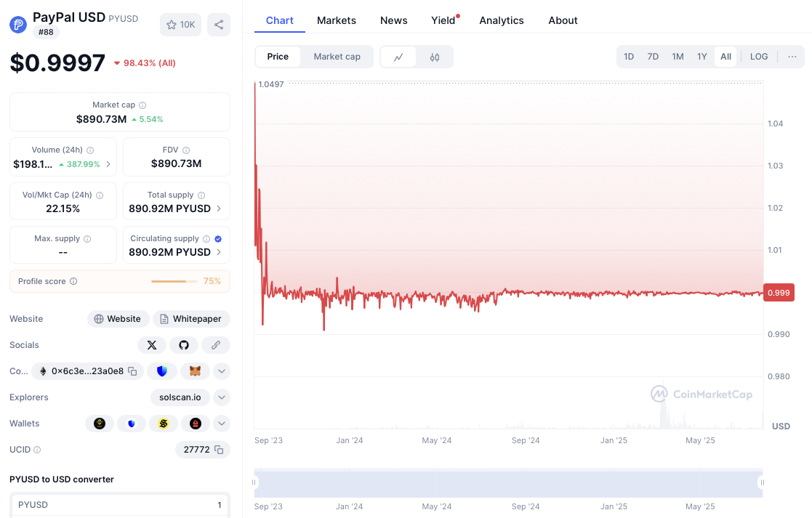Set chart range to All

pyautogui.click(x=725, y=57)
